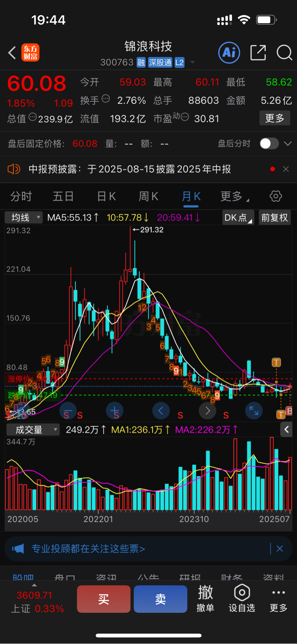Viewport: 297px width, 644px height.
Task: Switch to the 周K tab
Action: tap(148, 196)
